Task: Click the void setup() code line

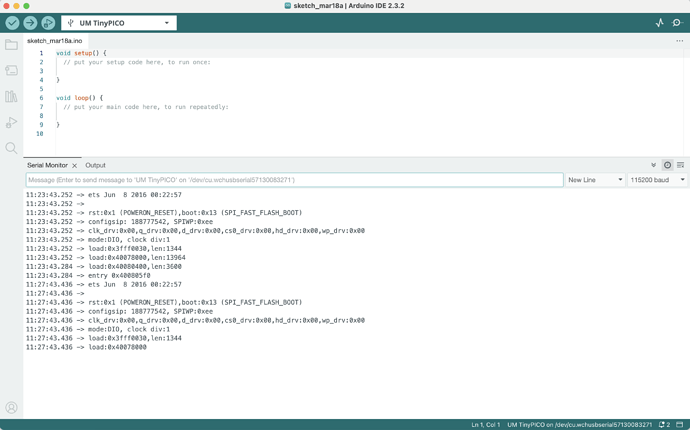Action: (x=81, y=53)
